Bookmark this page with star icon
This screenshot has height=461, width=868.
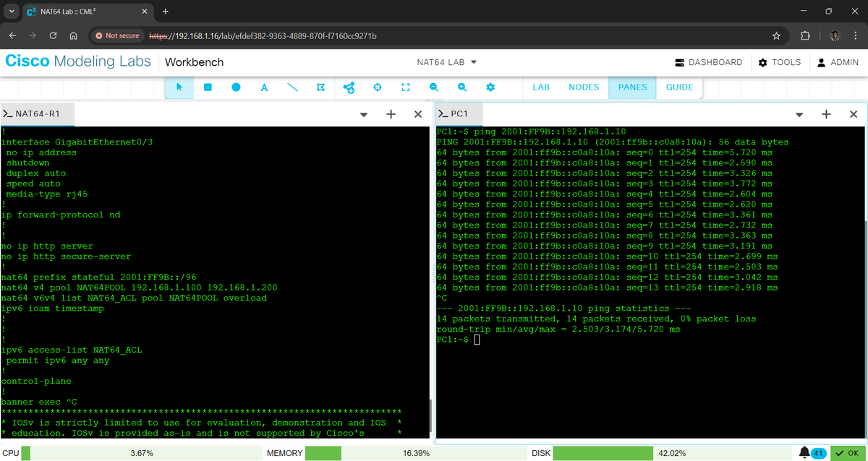coord(776,35)
